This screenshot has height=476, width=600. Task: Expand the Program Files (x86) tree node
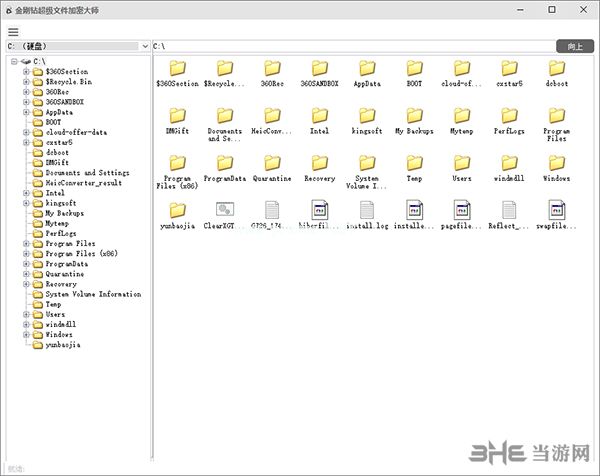coord(26,254)
